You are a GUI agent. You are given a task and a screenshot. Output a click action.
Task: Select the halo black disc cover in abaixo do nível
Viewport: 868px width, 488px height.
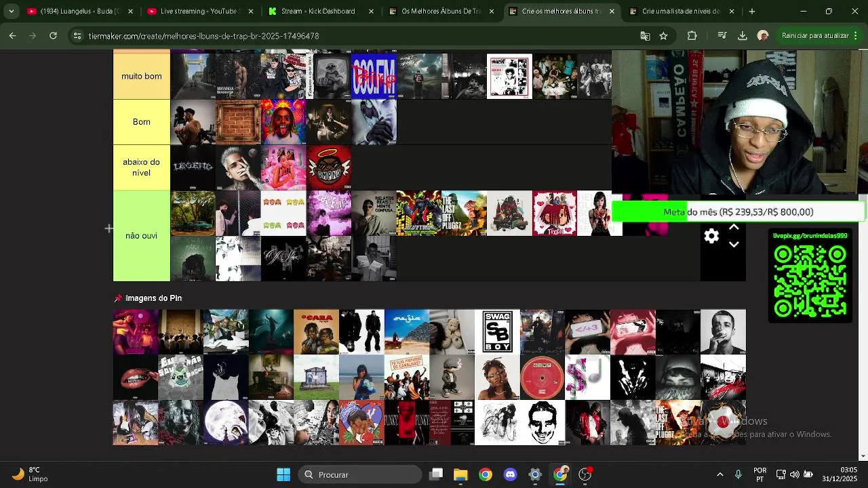pyautogui.click(x=329, y=167)
